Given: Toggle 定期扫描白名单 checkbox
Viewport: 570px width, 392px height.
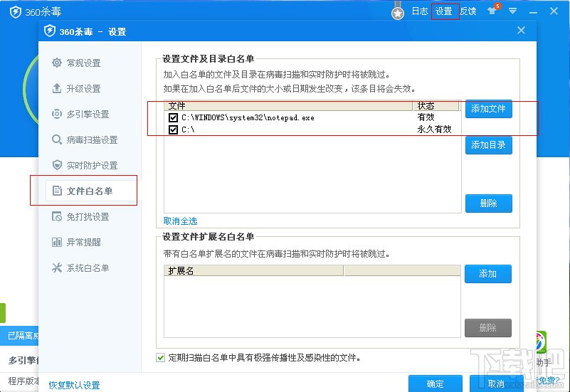Looking at the screenshot, I should click(160, 357).
